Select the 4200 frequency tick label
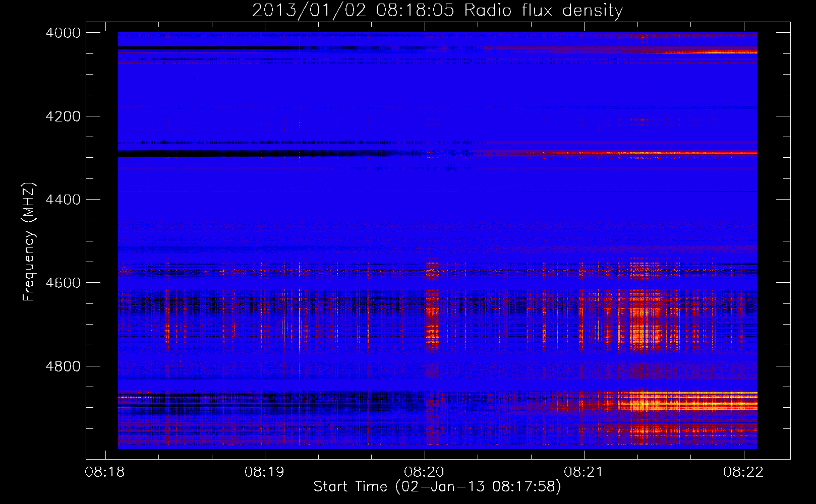816x504 pixels. click(63, 116)
